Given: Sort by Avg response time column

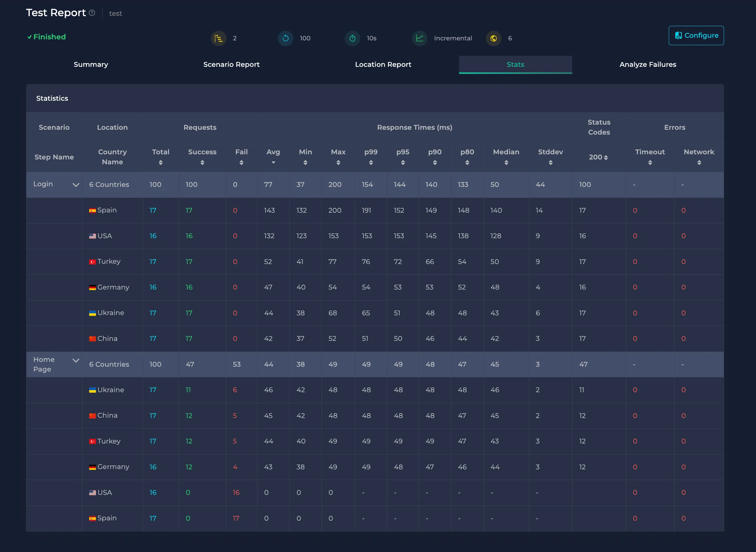Looking at the screenshot, I should click(x=274, y=163).
